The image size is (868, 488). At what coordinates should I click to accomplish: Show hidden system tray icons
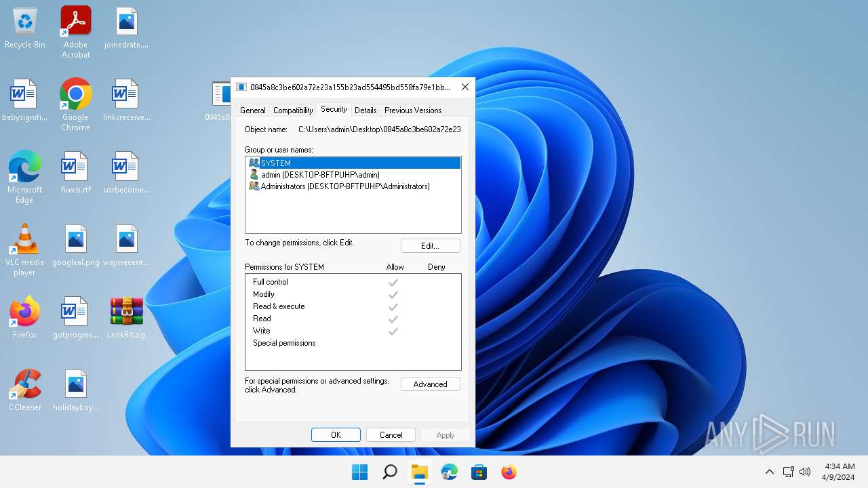[770, 472]
